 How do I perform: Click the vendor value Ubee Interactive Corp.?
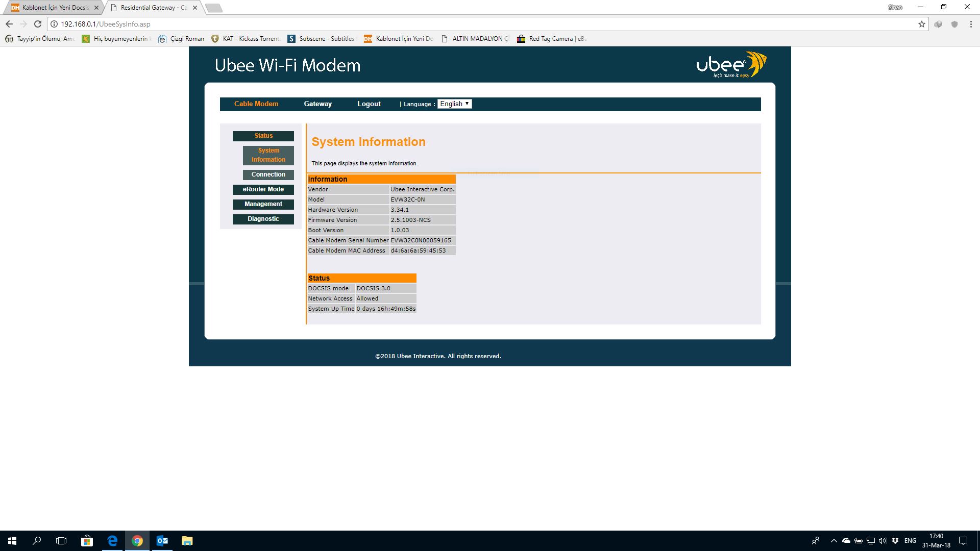pos(423,189)
